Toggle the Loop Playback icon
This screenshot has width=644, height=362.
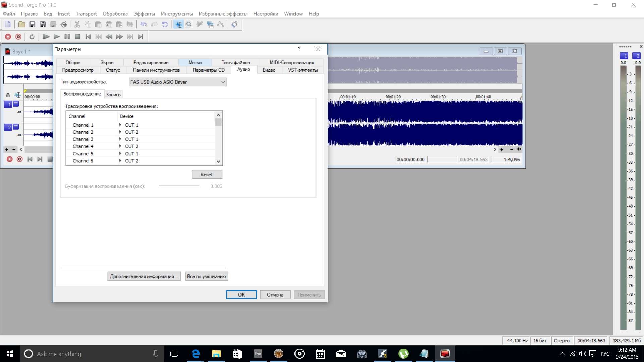[x=32, y=37]
